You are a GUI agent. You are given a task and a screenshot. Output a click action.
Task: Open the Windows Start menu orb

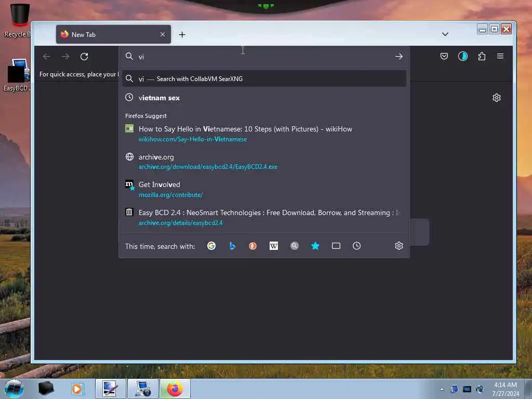[x=14, y=389]
